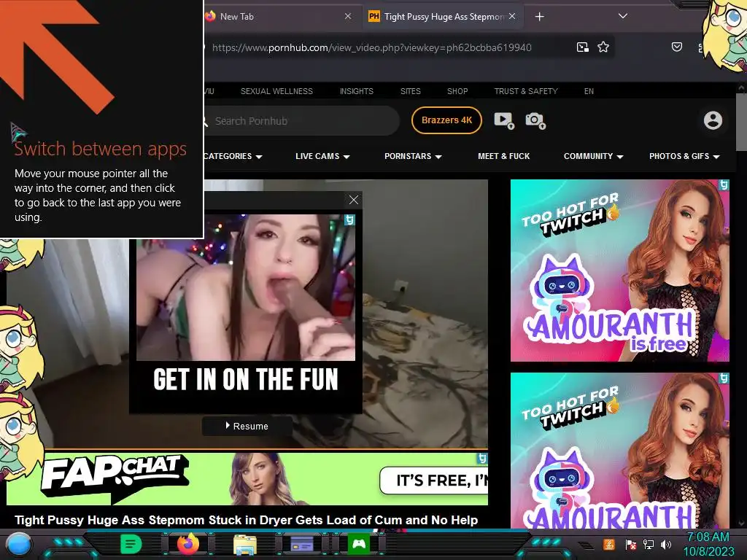This screenshot has height=560, width=747.
Task: Open the Sites top menu item
Action: pyautogui.click(x=411, y=91)
